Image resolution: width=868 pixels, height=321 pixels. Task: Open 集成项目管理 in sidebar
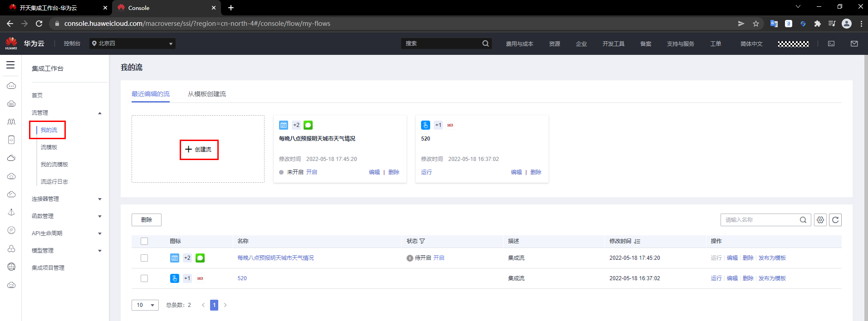48,268
